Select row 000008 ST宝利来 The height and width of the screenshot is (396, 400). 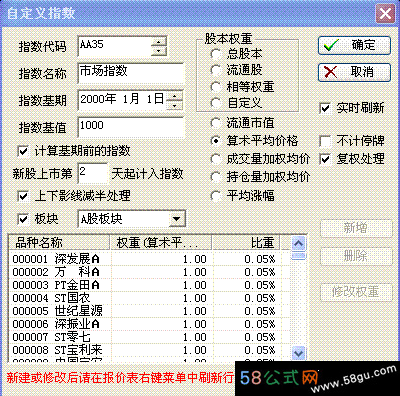pos(149,350)
